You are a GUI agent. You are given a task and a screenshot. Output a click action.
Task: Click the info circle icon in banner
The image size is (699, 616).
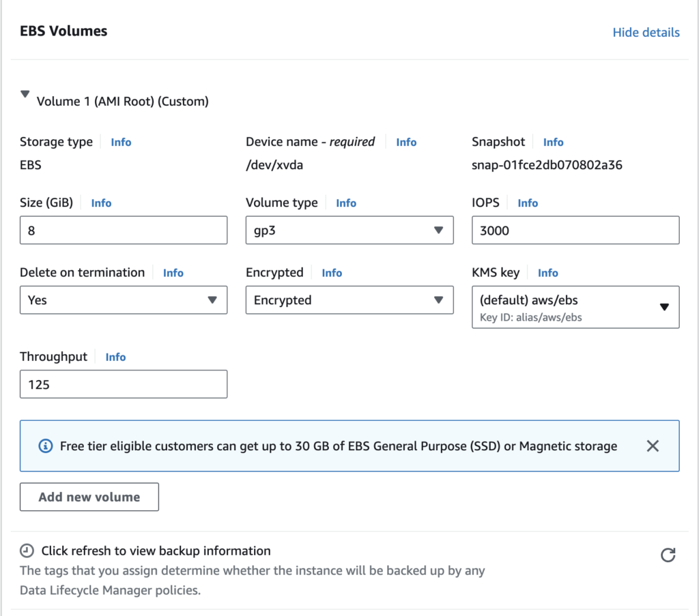46,446
